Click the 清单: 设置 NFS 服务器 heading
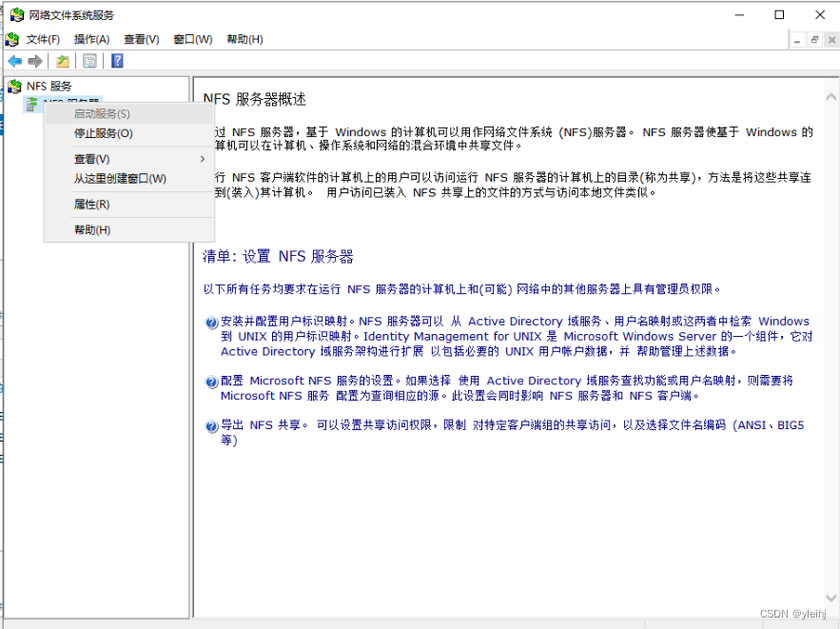The width and height of the screenshot is (840, 629). point(278,257)
